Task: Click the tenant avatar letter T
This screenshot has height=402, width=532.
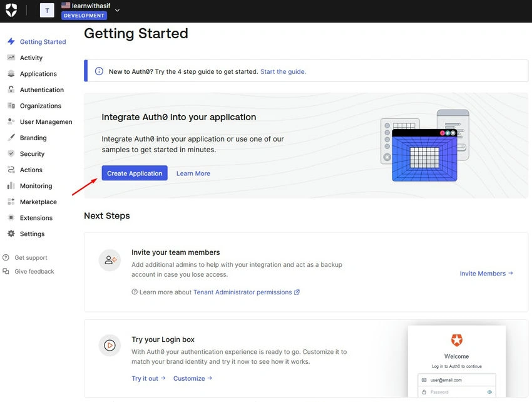Action: coord(47,10)
